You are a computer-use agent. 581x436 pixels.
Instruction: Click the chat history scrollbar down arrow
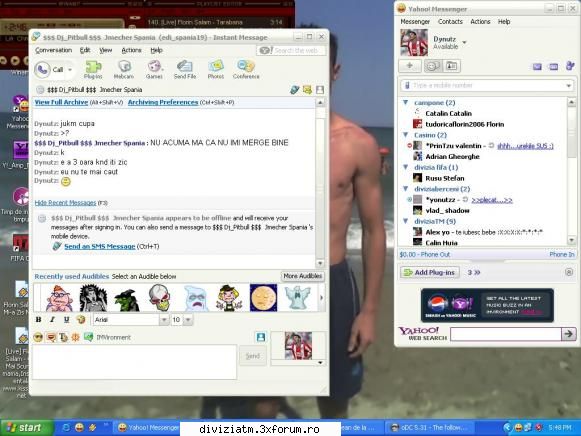[320, 263]
